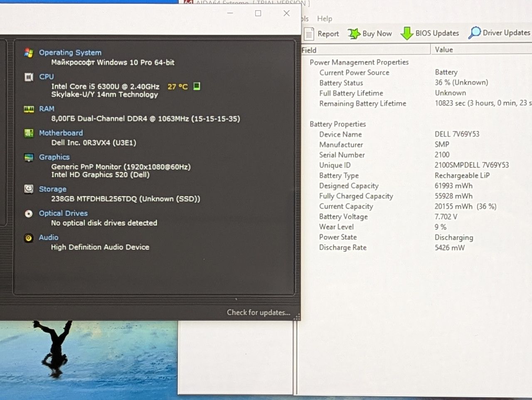Click the Optical Drives disc icon
532x400 pixels.
click(x=29, y=213)
